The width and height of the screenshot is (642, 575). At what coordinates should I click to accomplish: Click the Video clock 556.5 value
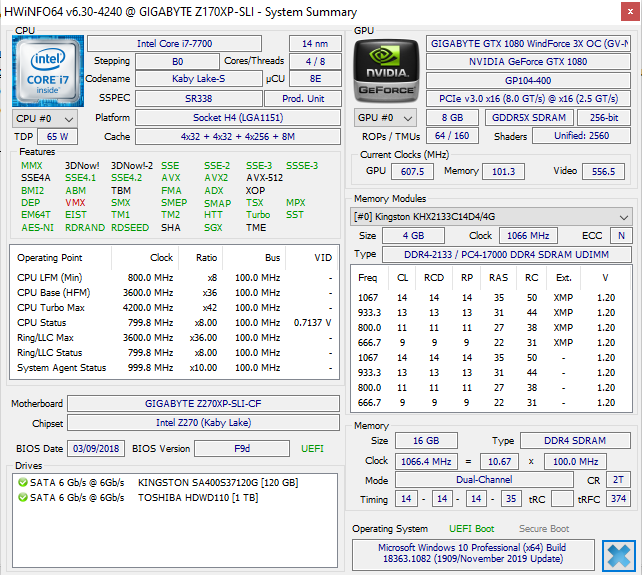tap(603, 171)
